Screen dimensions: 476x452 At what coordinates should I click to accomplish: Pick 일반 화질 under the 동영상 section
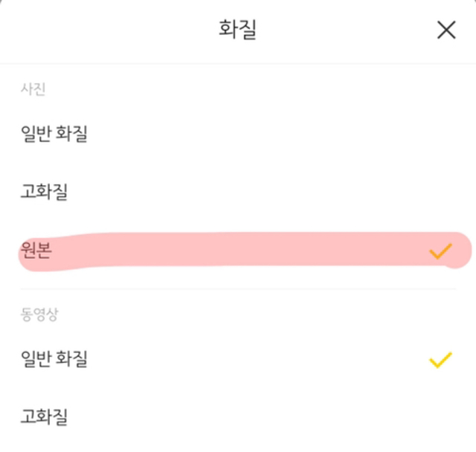tap(54, 360)
